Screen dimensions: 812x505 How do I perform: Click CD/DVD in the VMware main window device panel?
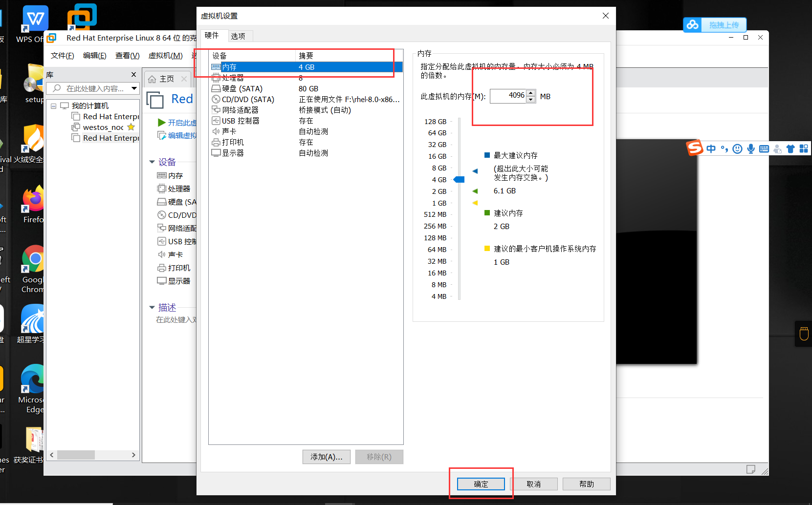176,215
